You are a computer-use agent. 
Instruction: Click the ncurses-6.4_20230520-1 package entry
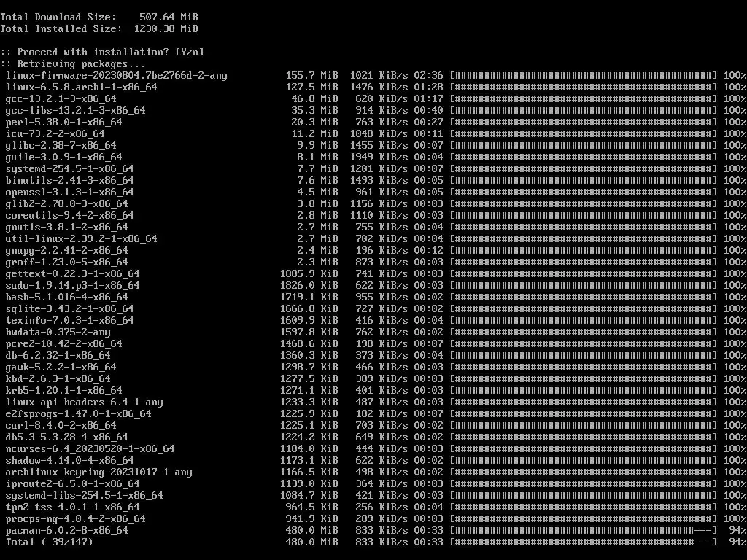tap(90, 448)
